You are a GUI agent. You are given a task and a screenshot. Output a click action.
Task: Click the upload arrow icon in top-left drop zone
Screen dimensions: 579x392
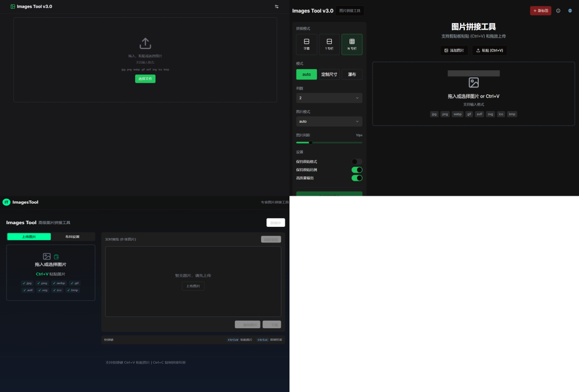click(145, 43)
